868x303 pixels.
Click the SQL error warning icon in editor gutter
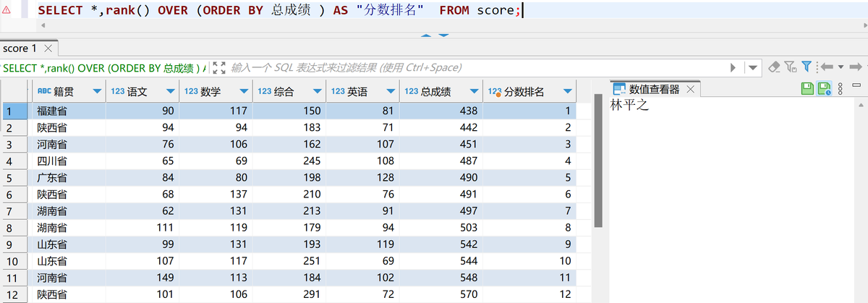[x=5, y=11]
